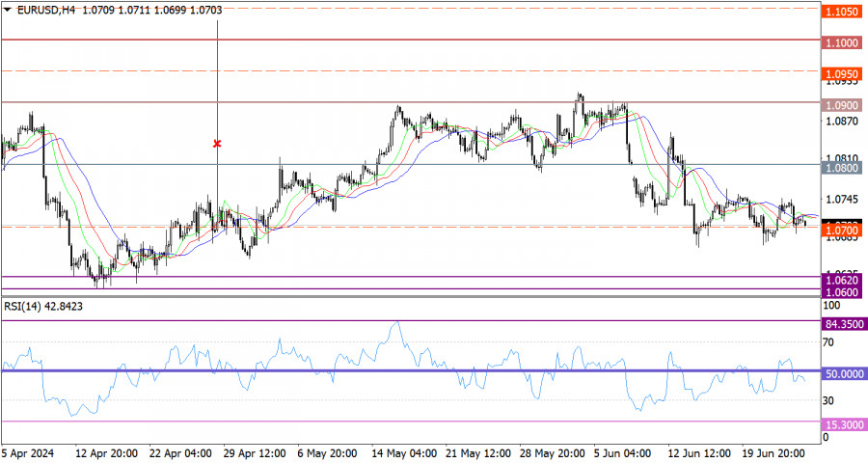This screenshot has width=868, height=463.
Task: Select the 1.1000 price level label
Action: 841,42
